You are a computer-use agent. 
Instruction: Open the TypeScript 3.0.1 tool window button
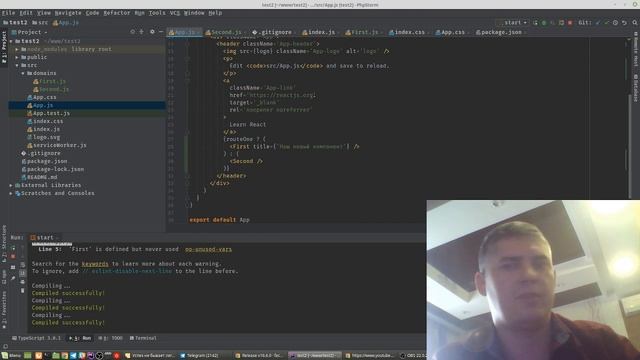36,338
